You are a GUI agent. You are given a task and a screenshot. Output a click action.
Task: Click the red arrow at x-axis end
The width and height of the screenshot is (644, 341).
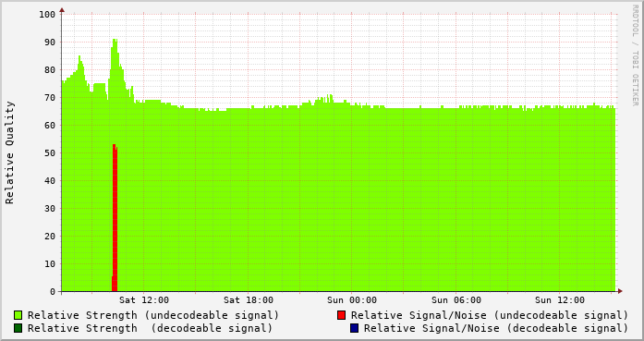click(620, 291)
